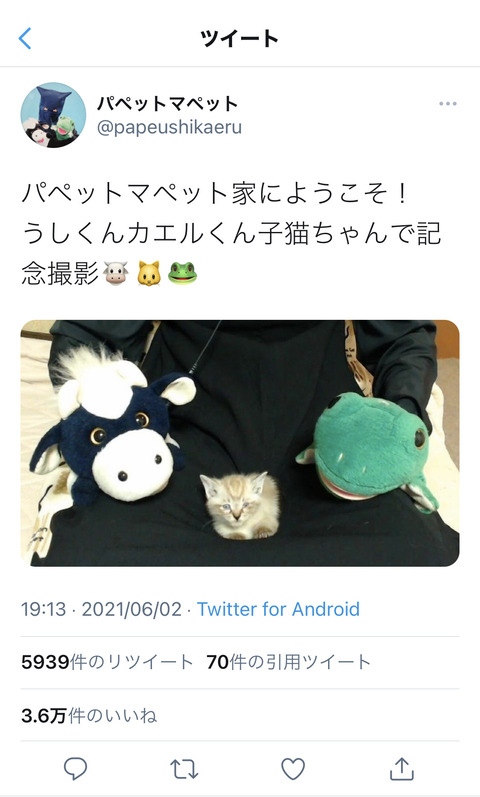Open the three-dot more options menu

[x=447, y=104]
